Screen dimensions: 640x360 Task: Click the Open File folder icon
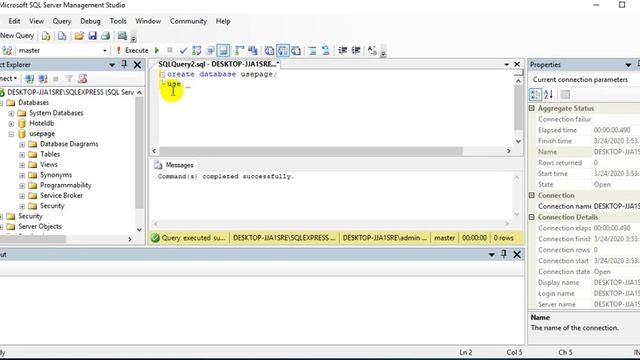point(79,36)
